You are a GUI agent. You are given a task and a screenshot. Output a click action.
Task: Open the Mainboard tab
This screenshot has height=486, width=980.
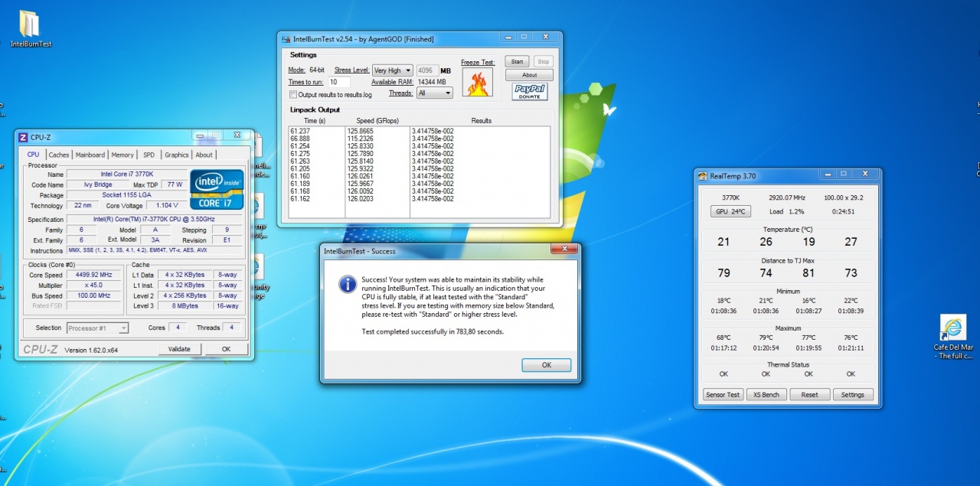click(90, 155)
